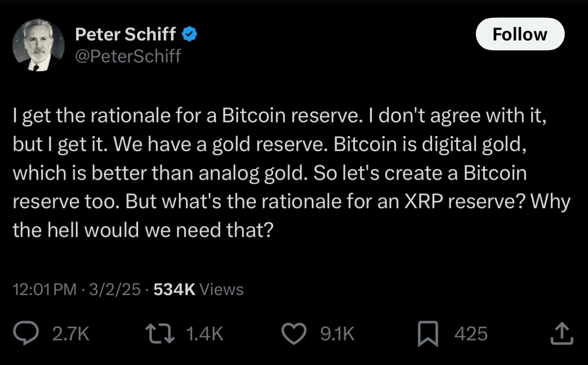Click the 12:01 PM timestamp
Image resolution: width=588 pixels, height=365 pixels.
click(45, 290)
